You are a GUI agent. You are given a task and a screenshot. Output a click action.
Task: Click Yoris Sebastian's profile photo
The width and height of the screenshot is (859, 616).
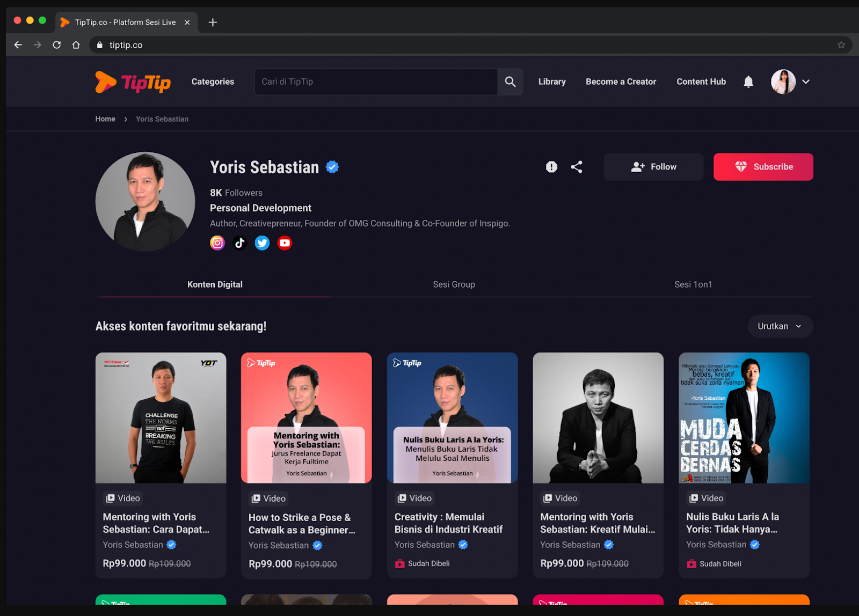click(x=145, y=202)
